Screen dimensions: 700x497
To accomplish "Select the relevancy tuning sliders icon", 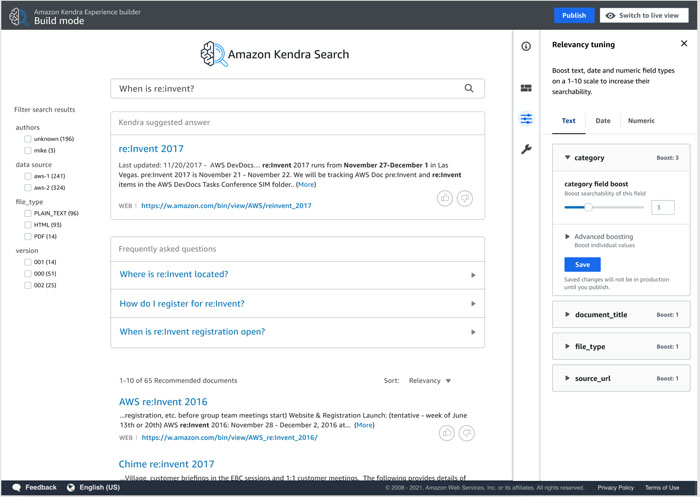I will (526, 119).
